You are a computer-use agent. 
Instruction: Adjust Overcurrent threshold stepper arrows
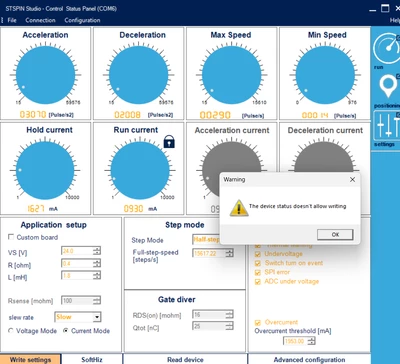[x=311, y=341]
